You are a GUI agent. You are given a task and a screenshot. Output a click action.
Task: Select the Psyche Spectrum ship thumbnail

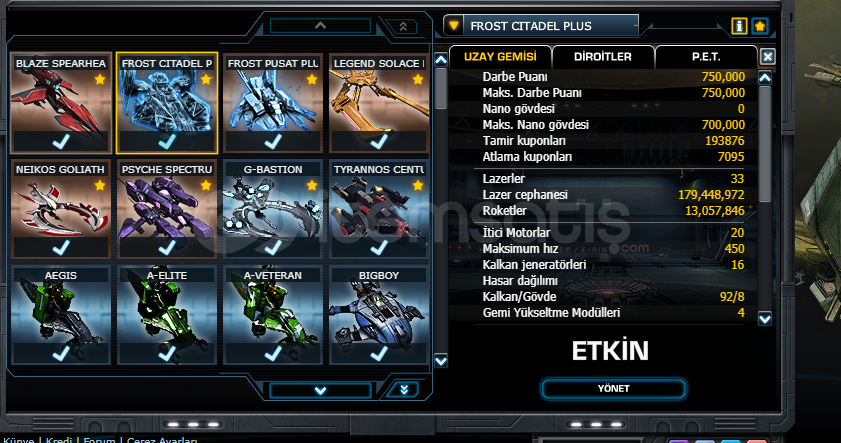click(x=167, y=209)
